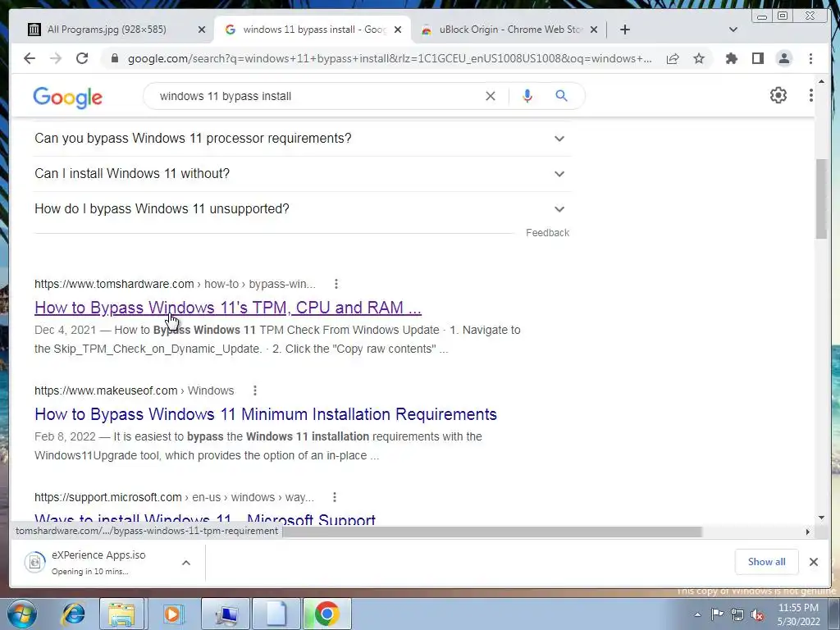Image resolution: width=840 pixels, height=630 pixels.
Task: Go back to the previous page
Action: pyautogui.click(x=30, y=58)
